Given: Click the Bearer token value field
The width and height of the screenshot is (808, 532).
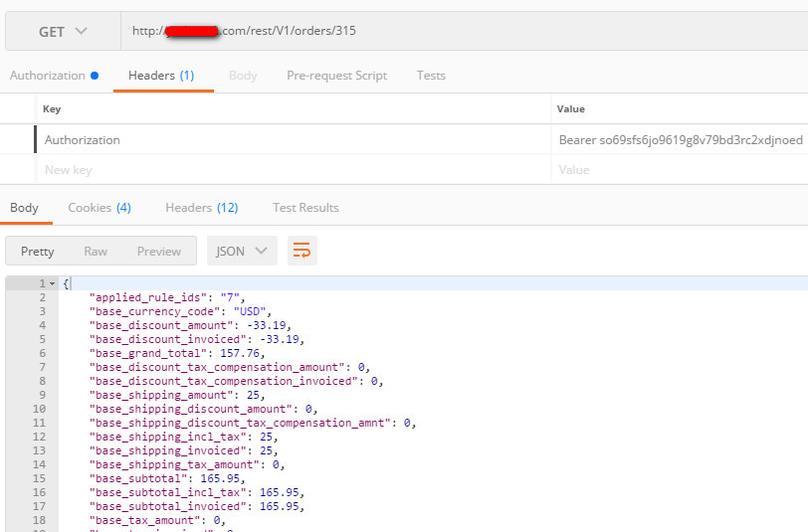Looking at the screenshot, I should (681, 140).
